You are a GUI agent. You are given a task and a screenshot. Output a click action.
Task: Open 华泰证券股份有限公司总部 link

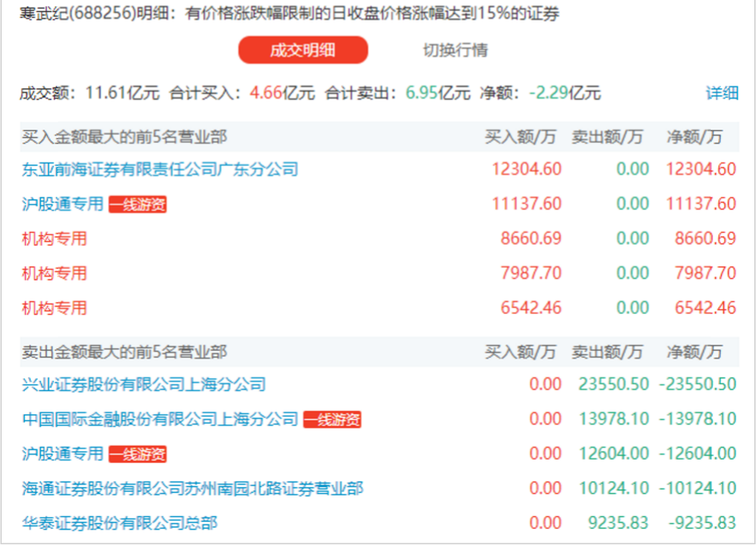click(120, 523)
